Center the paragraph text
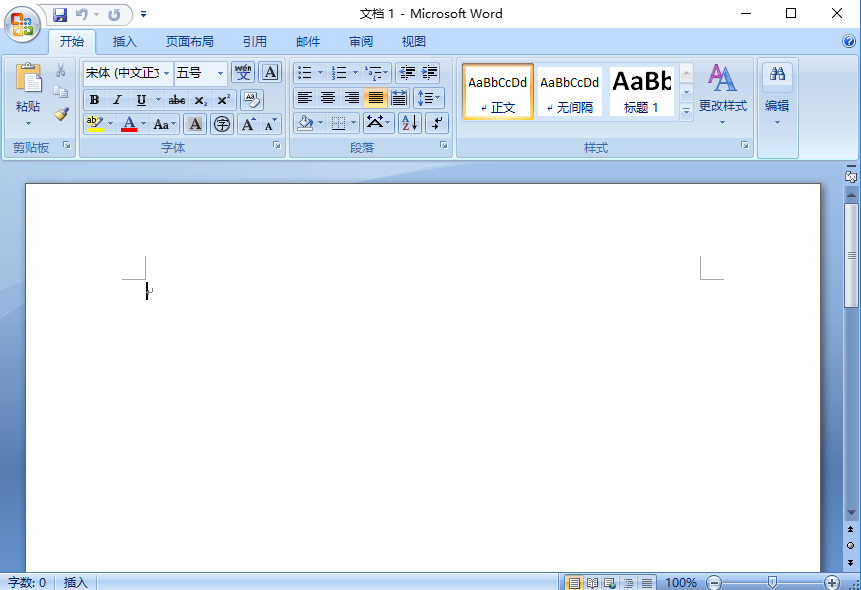The width and height of the screenshot is (861, 590). [x=328, y=98]
